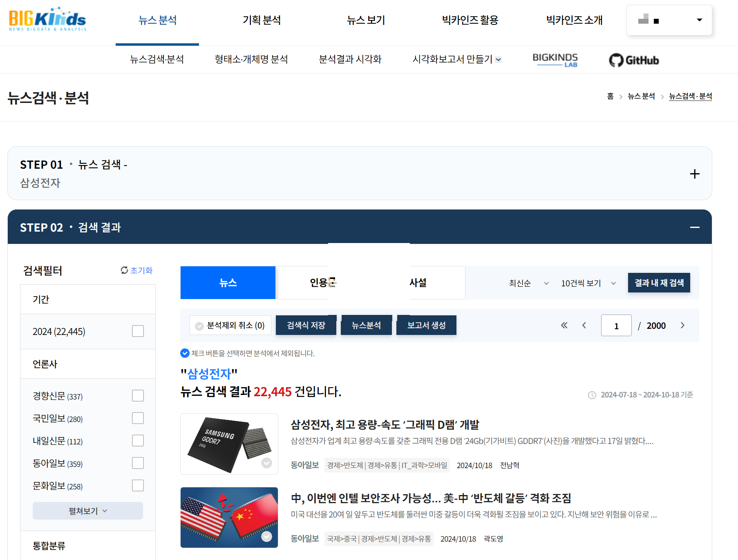Click the clock icon beside date range
The image size is (738, 560).
click(x=592, y=395)
